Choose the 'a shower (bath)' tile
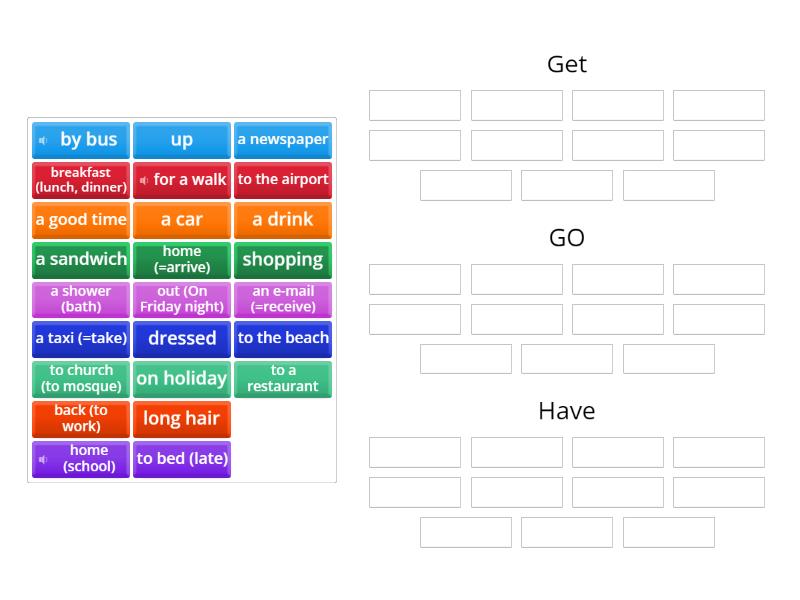 point(80,299)
